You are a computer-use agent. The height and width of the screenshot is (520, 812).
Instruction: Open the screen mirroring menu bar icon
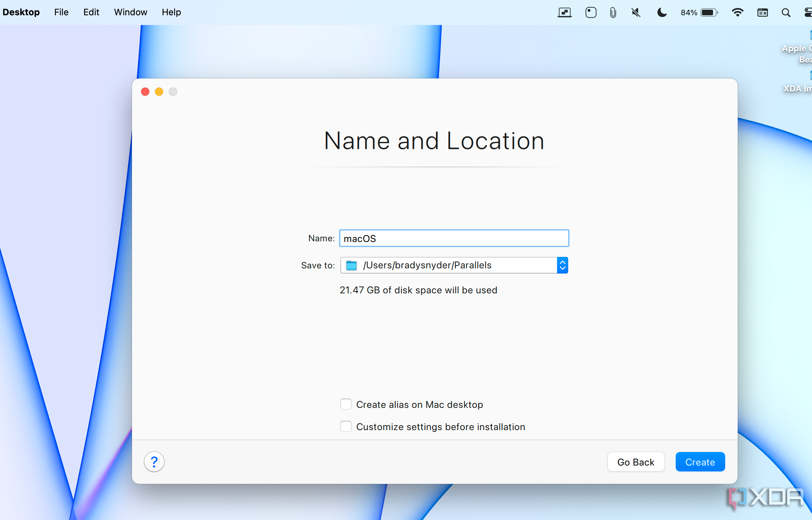(565, 12)
